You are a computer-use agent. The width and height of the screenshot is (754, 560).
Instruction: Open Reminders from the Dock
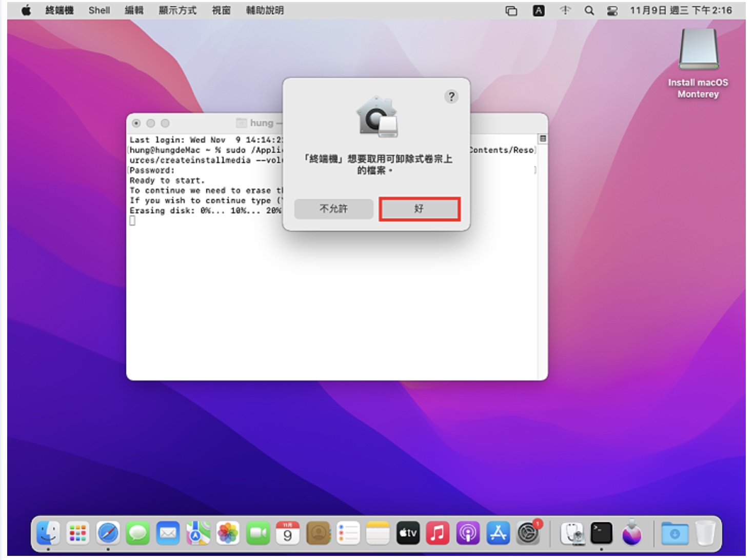tap(348, 533)
